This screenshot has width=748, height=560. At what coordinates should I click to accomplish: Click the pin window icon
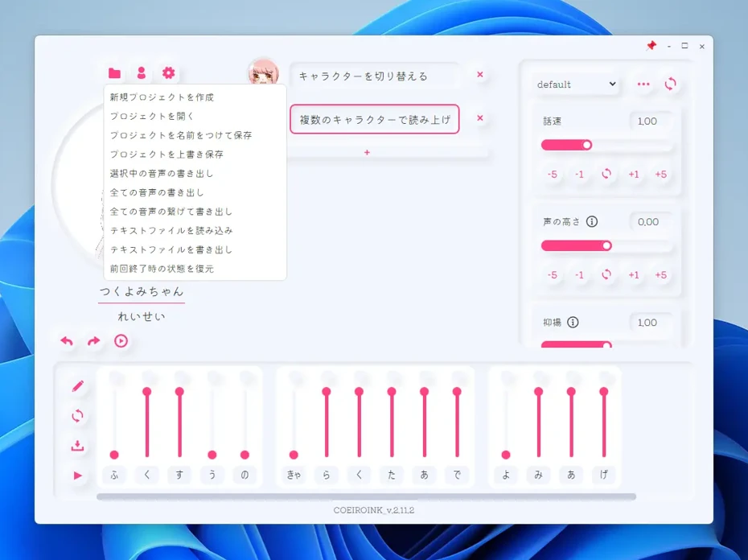[x=651, y=46]
